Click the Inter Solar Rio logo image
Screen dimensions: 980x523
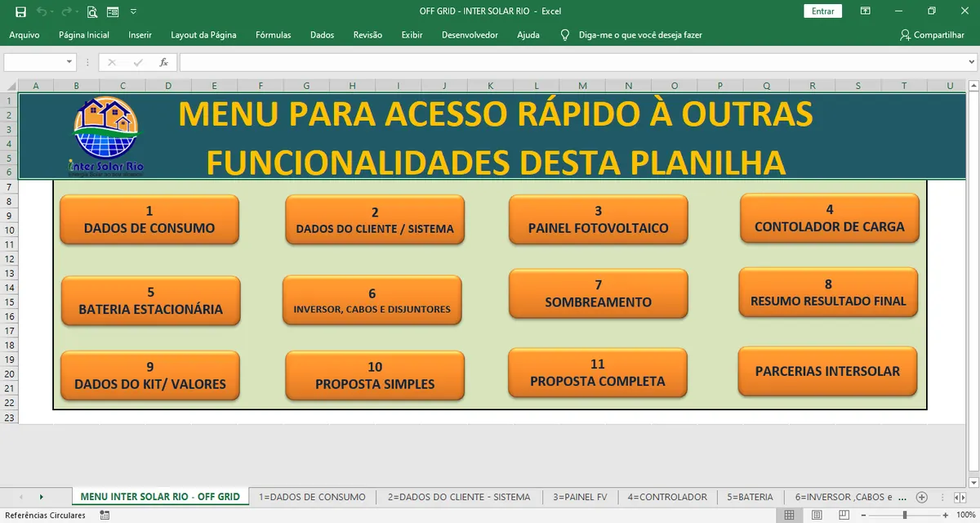click(x=107, y=136)
